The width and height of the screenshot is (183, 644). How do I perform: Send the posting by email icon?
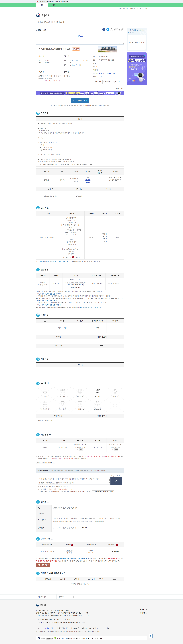(119, 29)
